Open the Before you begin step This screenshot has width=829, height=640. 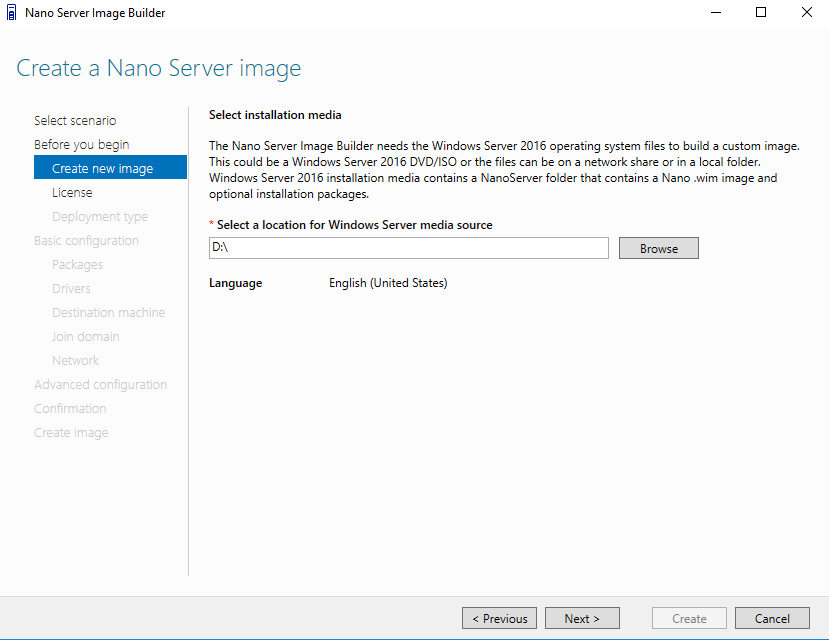(81, 145)
